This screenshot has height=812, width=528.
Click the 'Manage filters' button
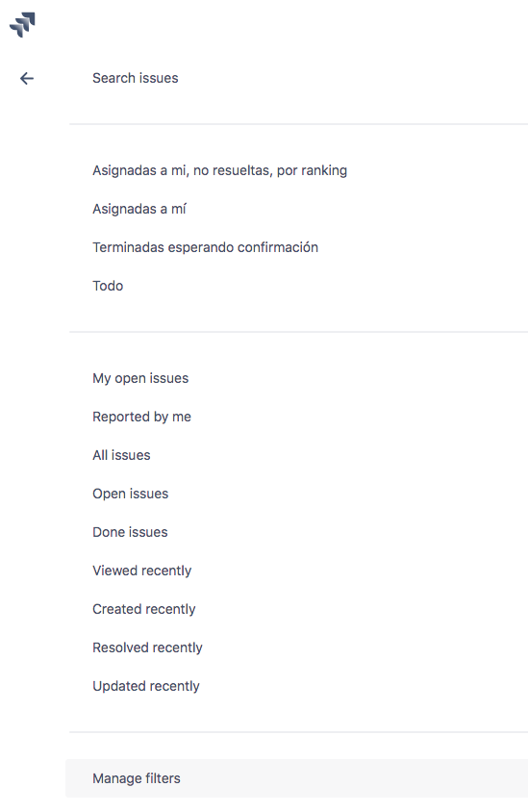tap(296, 778)
